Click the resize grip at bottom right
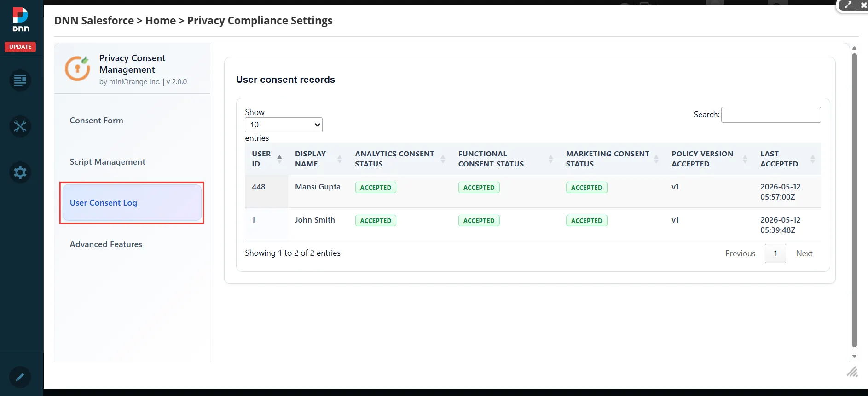Image resolution: width=868 pixels, height=396 pixels. coord(852,372)
